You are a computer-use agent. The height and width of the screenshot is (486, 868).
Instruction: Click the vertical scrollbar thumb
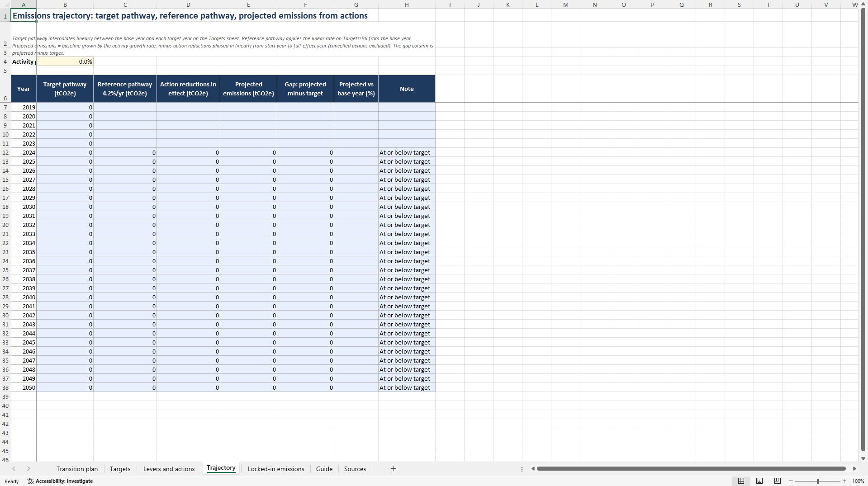863,230
